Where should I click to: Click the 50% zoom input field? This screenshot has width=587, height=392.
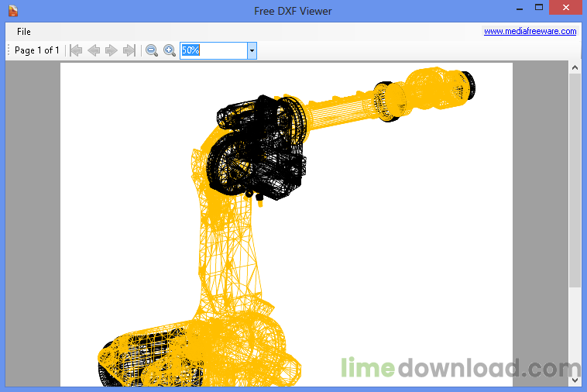click(214, 50)
